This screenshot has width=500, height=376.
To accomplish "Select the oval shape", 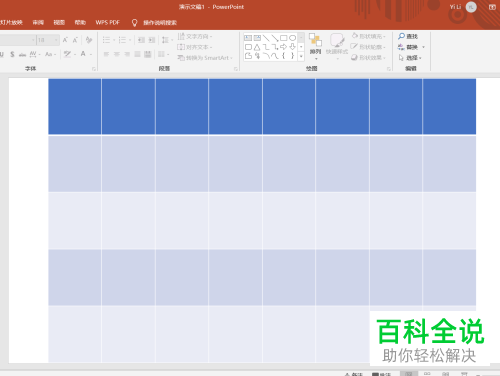I will click(292, 38).
